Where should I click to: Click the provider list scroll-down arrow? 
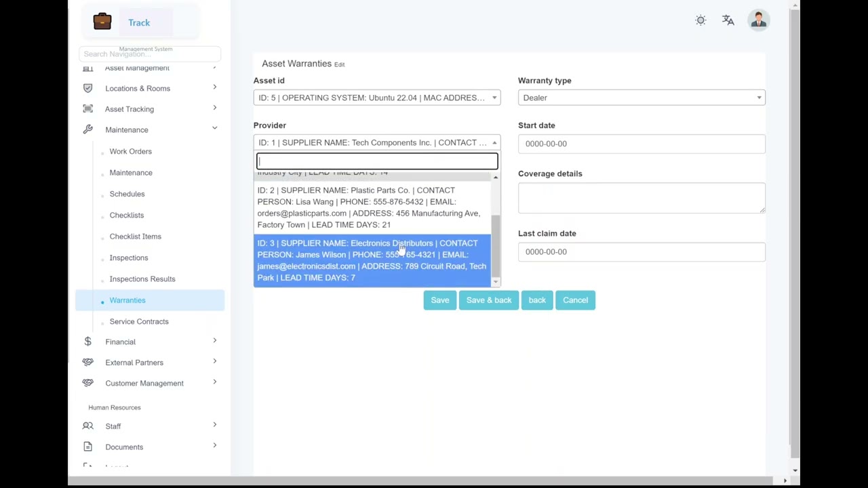(x=496, y=281)
